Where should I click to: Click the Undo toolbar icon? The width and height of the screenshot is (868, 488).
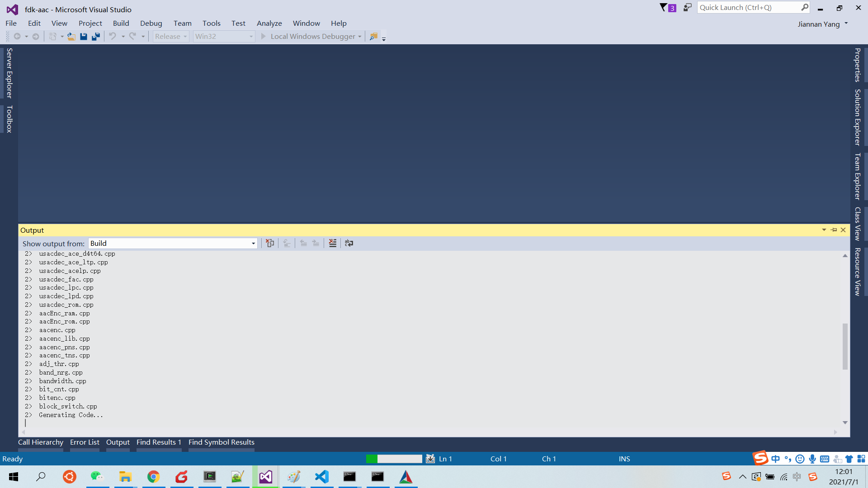113,36
